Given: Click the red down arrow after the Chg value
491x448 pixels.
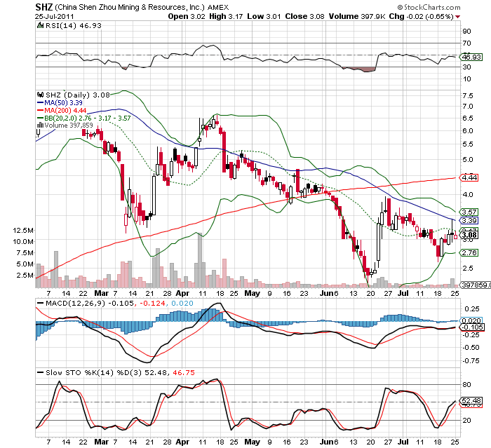Looking at the screenshot, I should 458,17.
